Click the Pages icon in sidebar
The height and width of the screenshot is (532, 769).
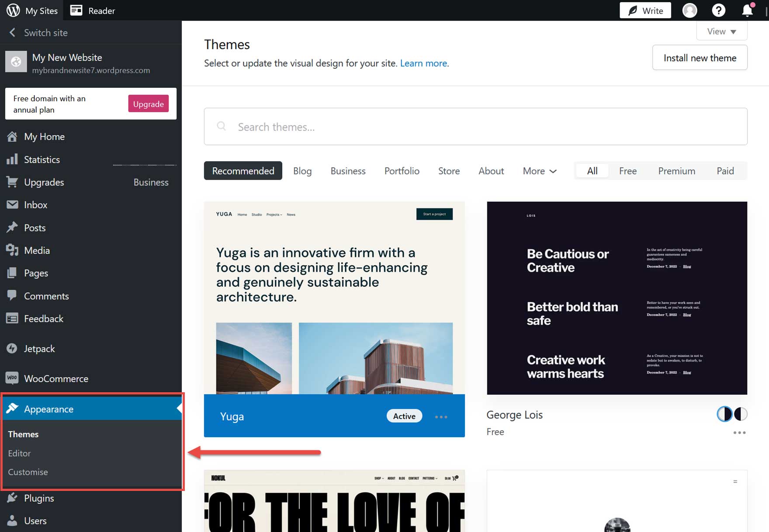(x=12, y=273)
